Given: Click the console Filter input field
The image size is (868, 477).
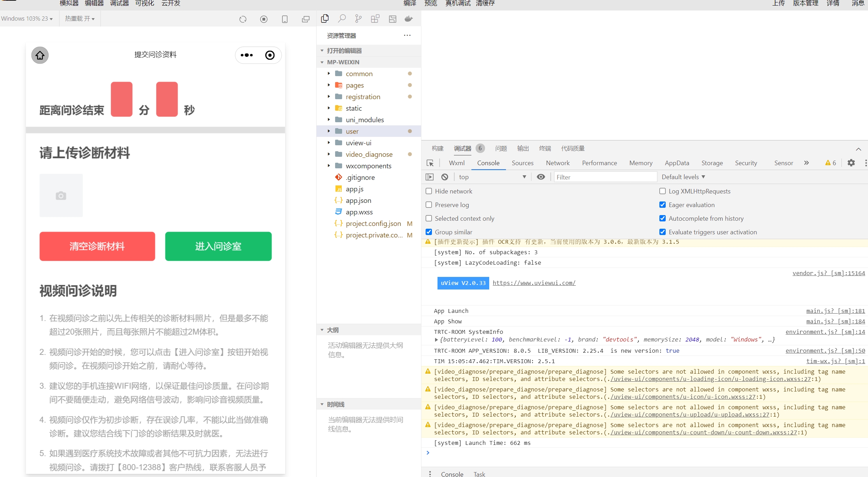Looking at the screenshot, I should pos(605,177).
